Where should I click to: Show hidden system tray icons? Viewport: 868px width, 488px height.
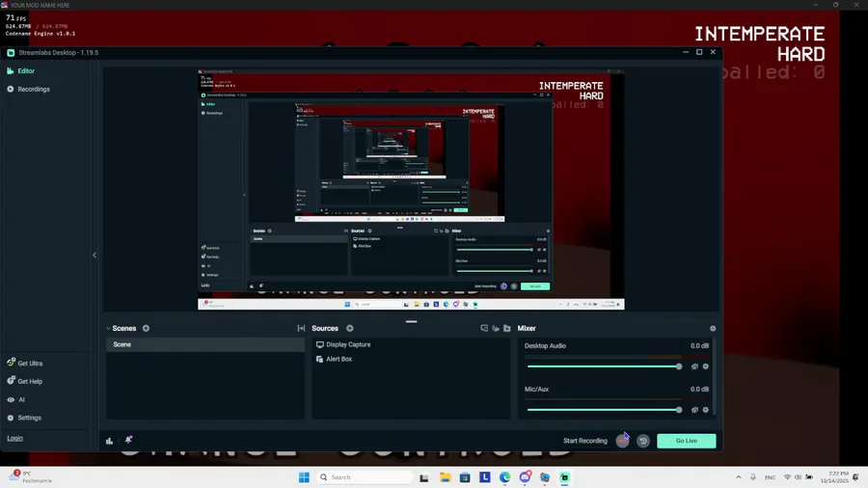(x=739, y=477)
